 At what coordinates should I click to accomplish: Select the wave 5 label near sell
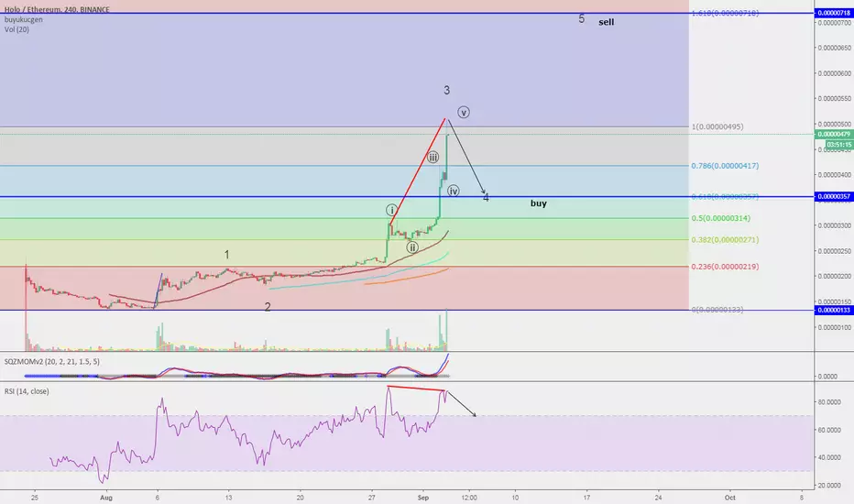pyautogui.click(x=581, y=19)
